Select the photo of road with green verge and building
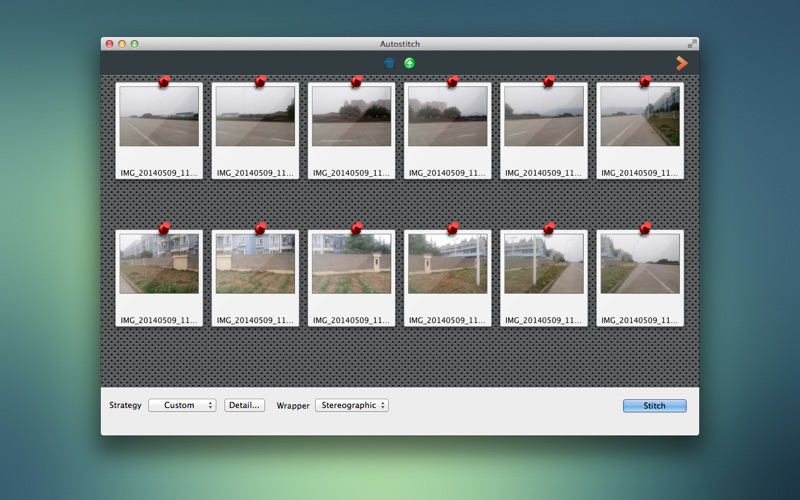This screenshot has height=500, width=800. click(x=640, y=131)
